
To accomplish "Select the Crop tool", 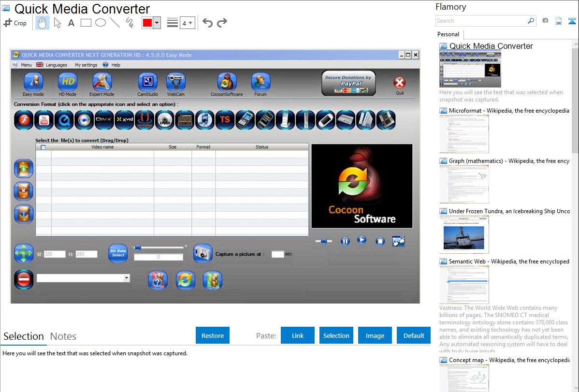I will (15, 23).
